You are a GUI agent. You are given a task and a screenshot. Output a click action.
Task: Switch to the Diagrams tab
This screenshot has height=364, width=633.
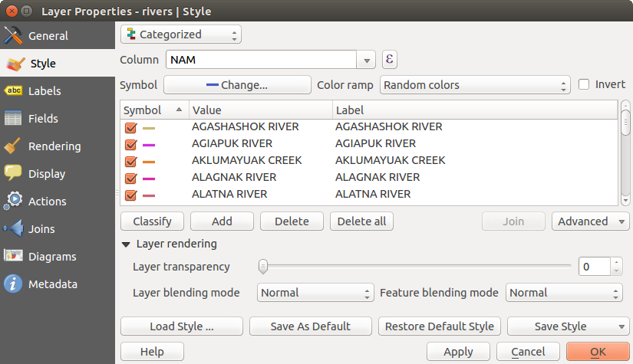tap(51, 257)
